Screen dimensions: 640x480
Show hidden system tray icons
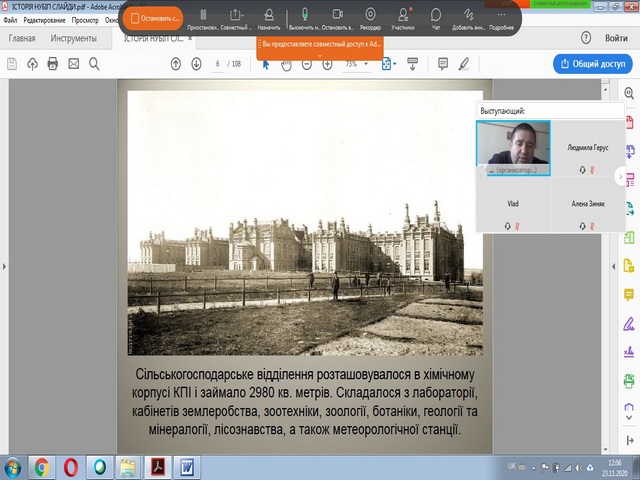[533, 468]
